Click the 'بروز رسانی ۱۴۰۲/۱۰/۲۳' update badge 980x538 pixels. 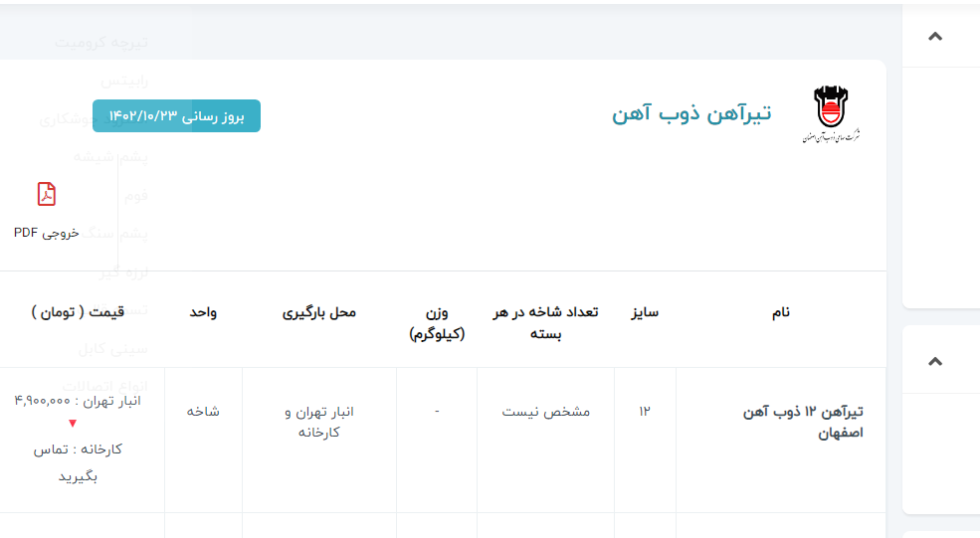[x=176, y=115]
